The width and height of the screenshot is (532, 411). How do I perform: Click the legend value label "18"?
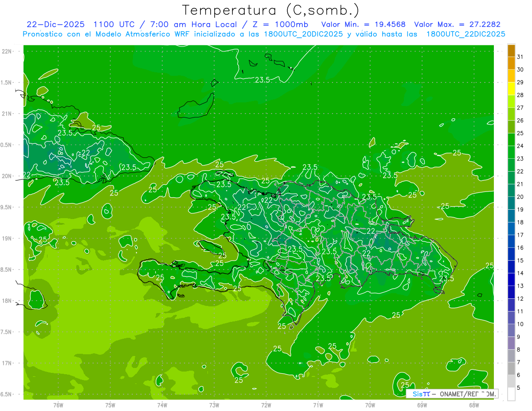pyautogui.click(x=520, y=222)
